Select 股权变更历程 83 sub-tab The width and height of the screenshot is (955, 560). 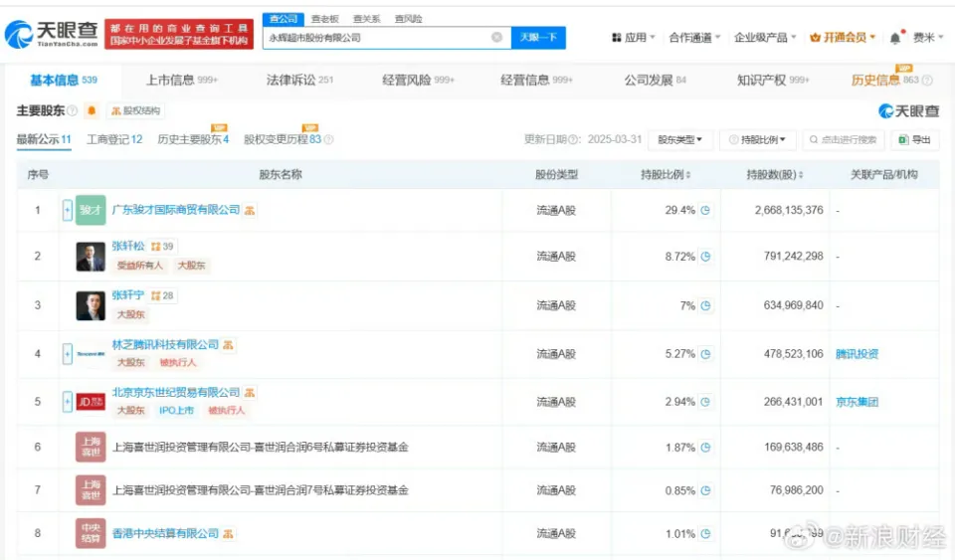(282, 139)
